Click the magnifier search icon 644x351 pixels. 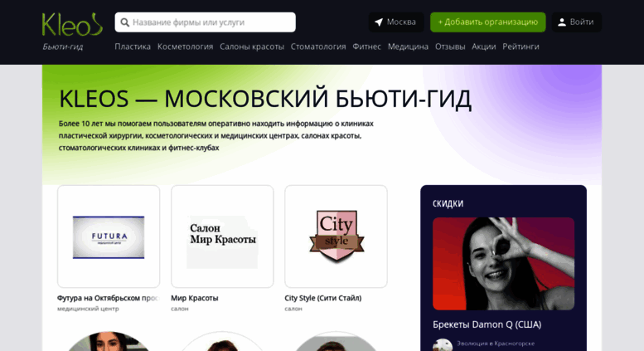[125, 22]
